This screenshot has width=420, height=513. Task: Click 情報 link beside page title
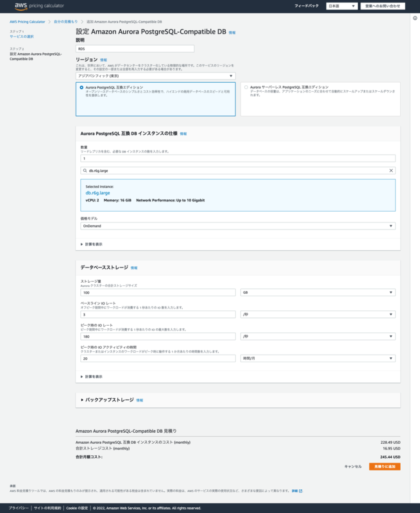click(x=232, y=33)
